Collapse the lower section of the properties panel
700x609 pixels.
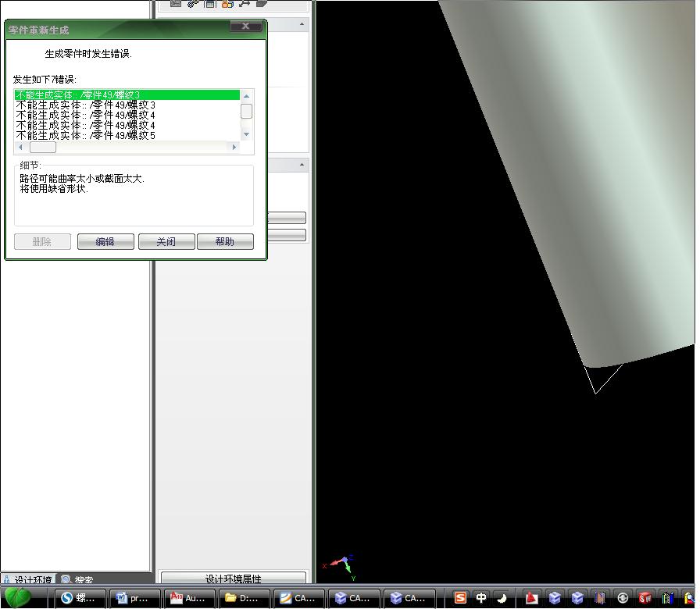point(303,166)
